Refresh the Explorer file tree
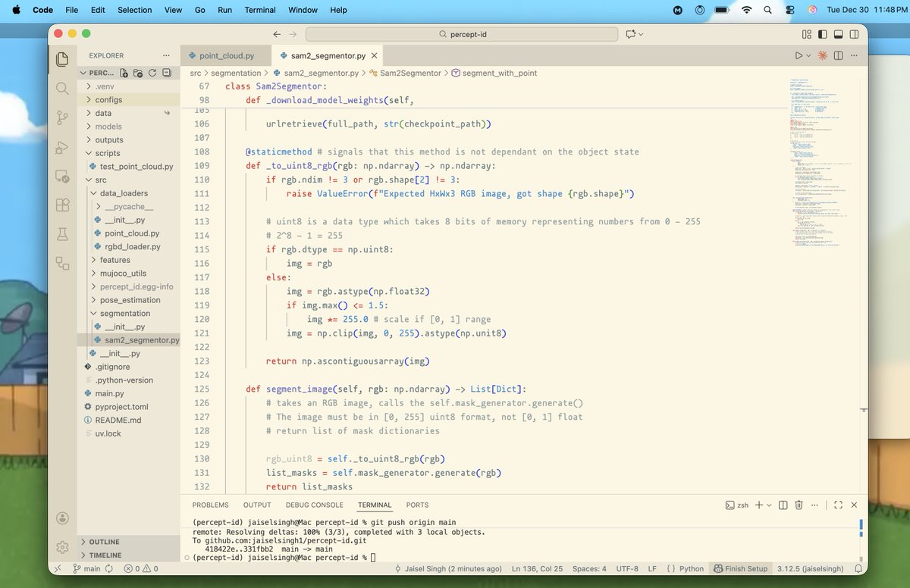Screen dimensions: 910x588 point(152,73)
